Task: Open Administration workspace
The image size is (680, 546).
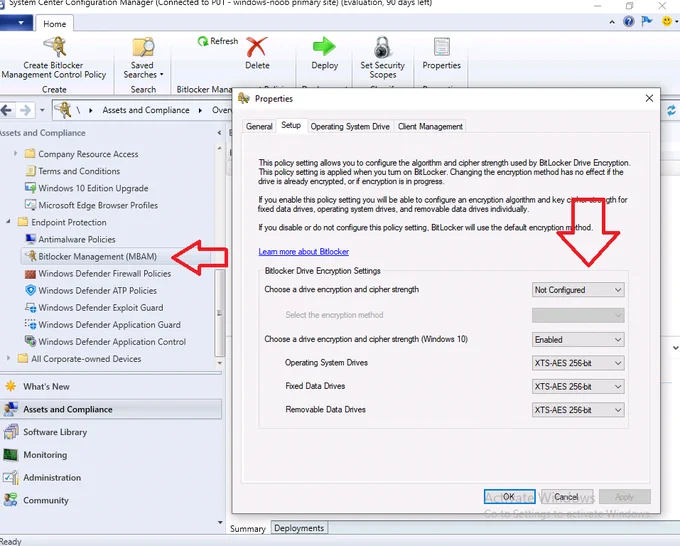Action: pos(52,477)
